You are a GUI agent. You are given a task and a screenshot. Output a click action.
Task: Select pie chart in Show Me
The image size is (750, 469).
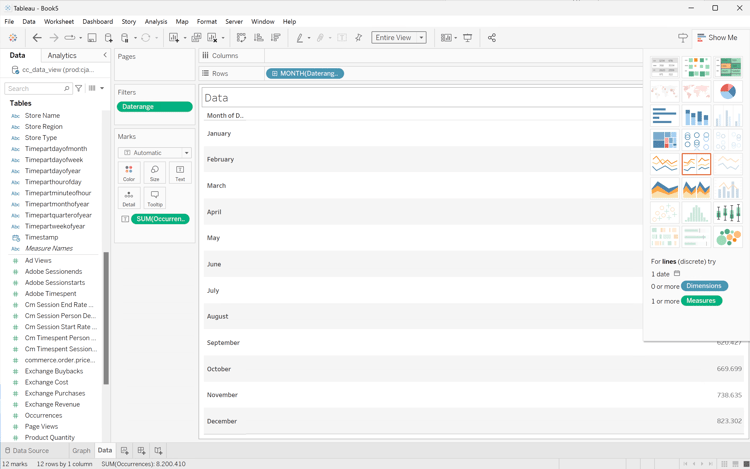(728, 91)
